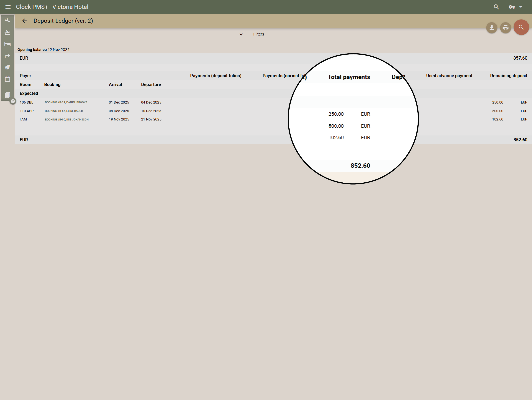Image resolution: width=532 pixels, height=400 pixels.
Task: Open the hamburger navigation menu
Action: (x=8, y=7)
